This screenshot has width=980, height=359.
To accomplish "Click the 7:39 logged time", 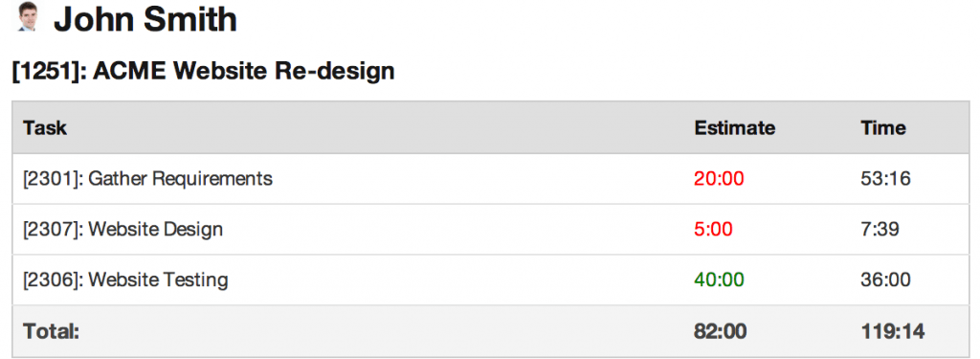I will (880, 229).
